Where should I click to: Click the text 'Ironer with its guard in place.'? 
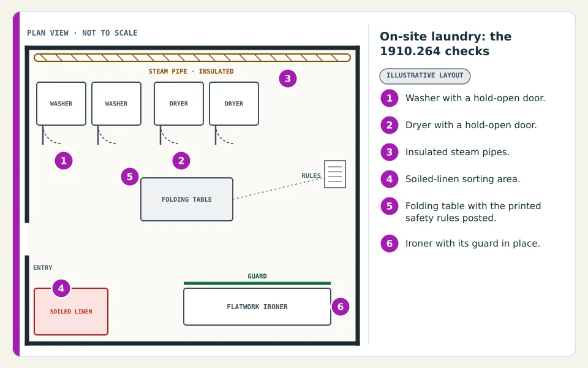coord(472,243)
